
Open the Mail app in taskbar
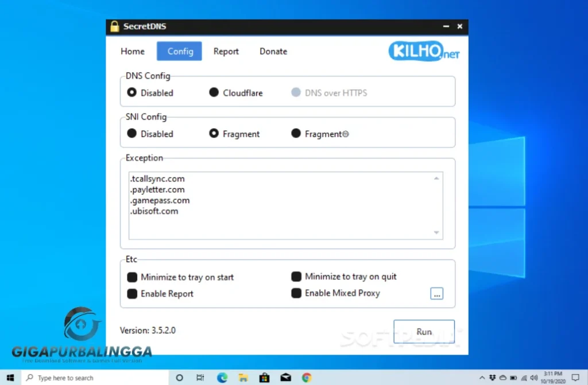pos(285,378)
